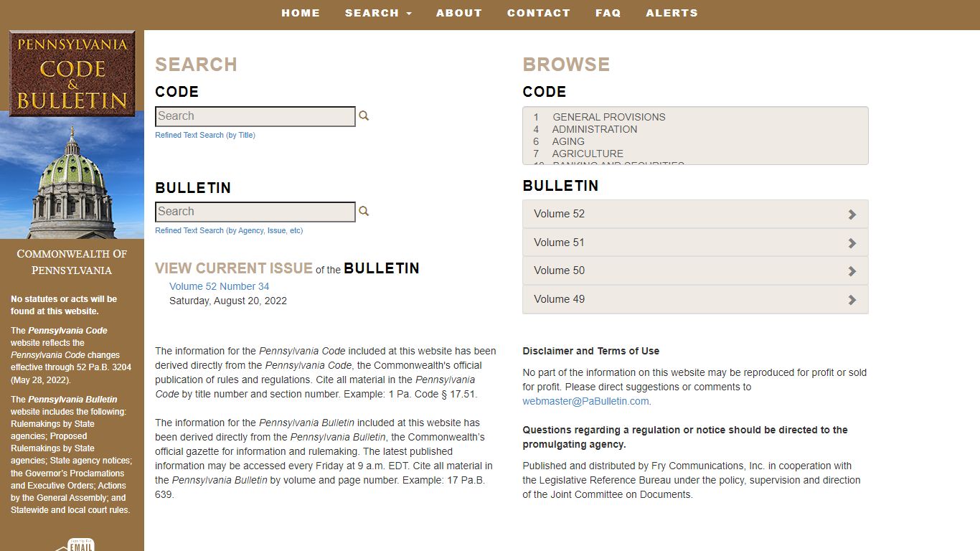The width and height of the screenshot is (980, 551).
Task: Open Volume 52 Number 34 current issue
Action: click(219, 286)
